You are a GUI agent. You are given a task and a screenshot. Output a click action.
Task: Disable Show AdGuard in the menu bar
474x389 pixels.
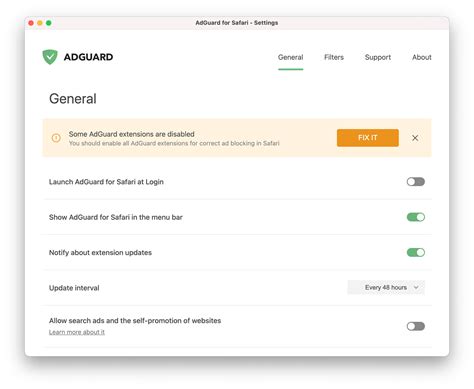pos(416,217)
